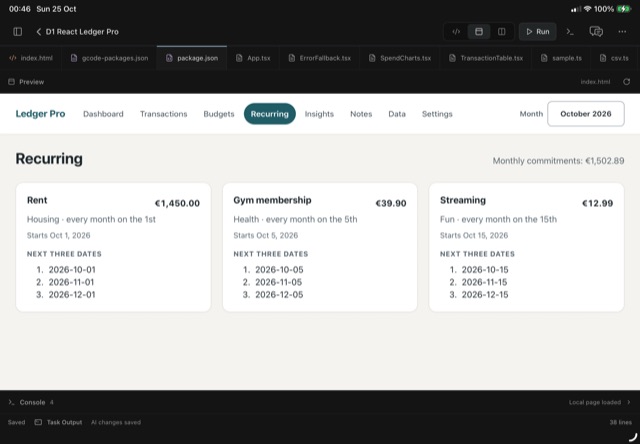Click the Monthly commitments total text
Image resolution: width=640 pixels, height=444 pixels.
[558, 161]
